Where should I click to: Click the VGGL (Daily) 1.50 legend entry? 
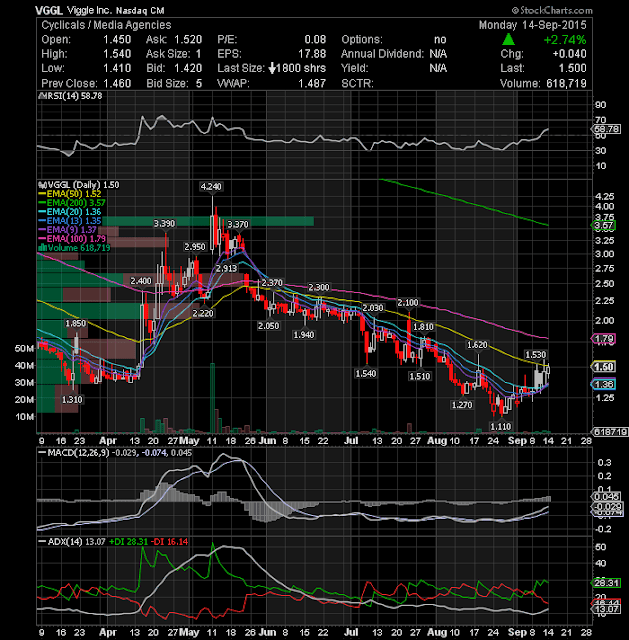click(79, 185)
